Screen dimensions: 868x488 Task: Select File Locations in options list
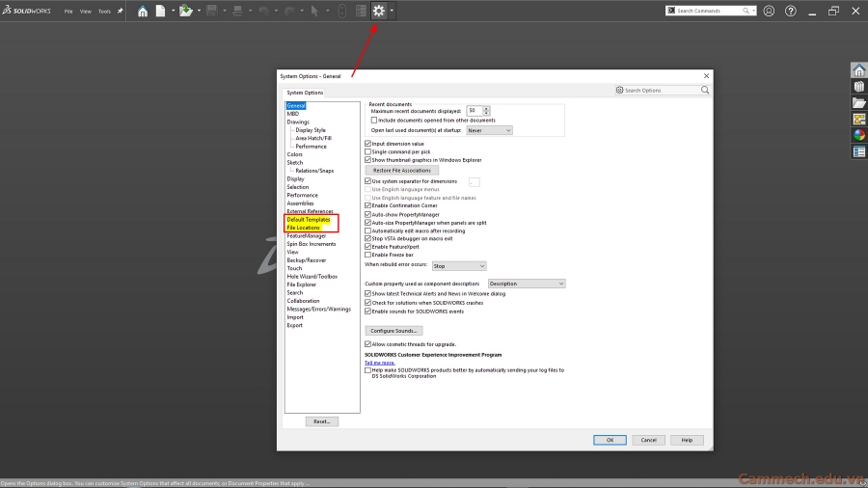click(304, 228)
